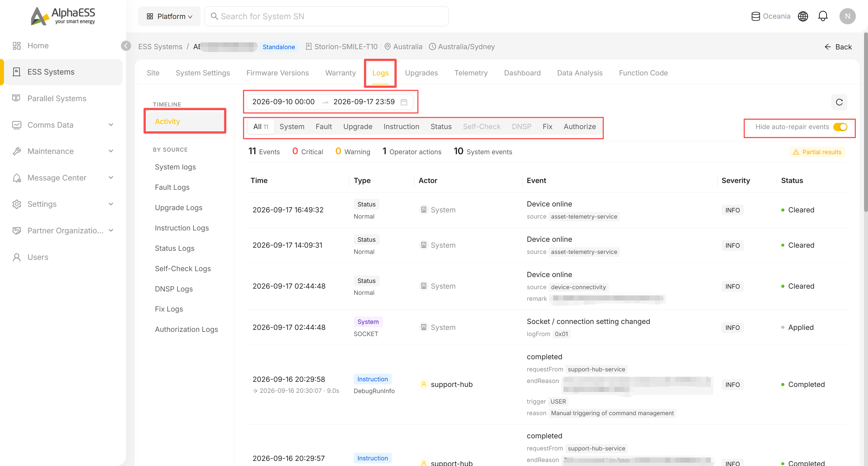
Task: Collapse the sidebar with the arrow button
Action: coord(126,46)
